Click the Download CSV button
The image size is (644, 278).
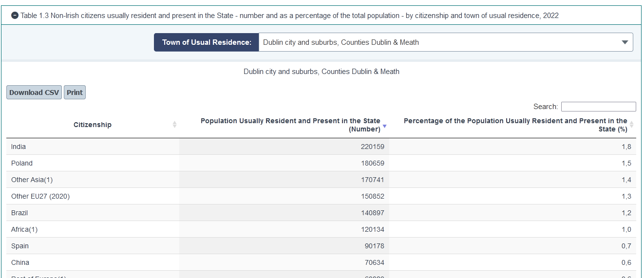pyautogui.click(x=34, y=93)
